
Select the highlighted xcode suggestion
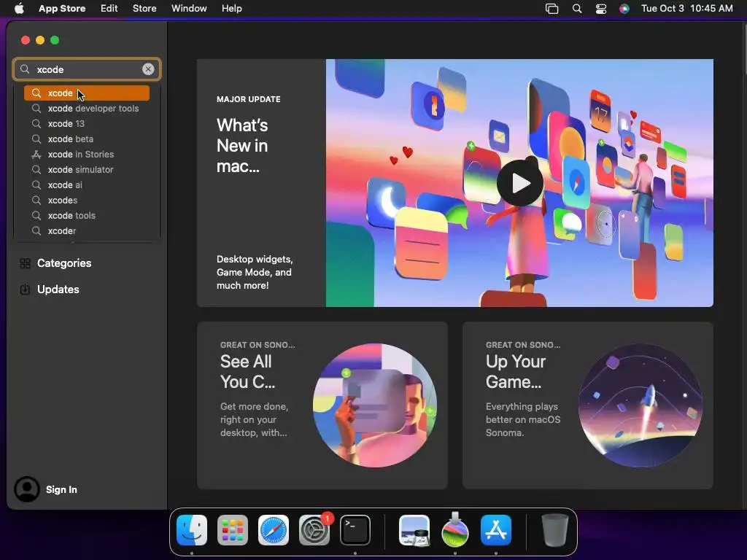(x=87, y=93)
